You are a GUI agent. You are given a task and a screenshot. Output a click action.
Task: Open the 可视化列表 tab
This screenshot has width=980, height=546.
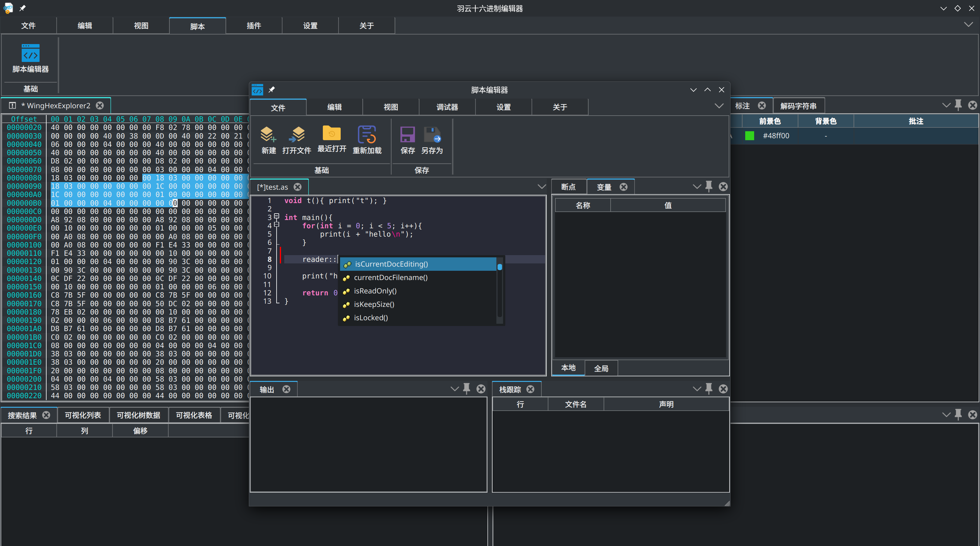click(x=83, y=415)
